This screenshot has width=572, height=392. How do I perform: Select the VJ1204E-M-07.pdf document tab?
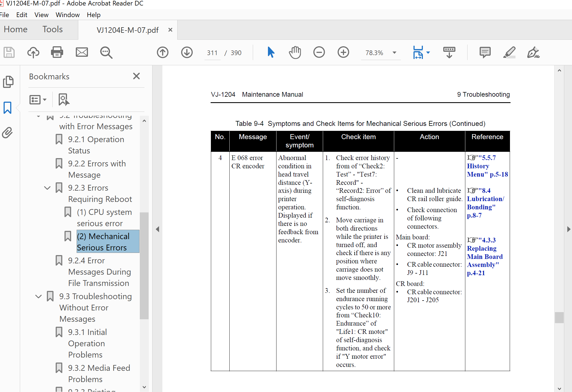click(128, 30)
